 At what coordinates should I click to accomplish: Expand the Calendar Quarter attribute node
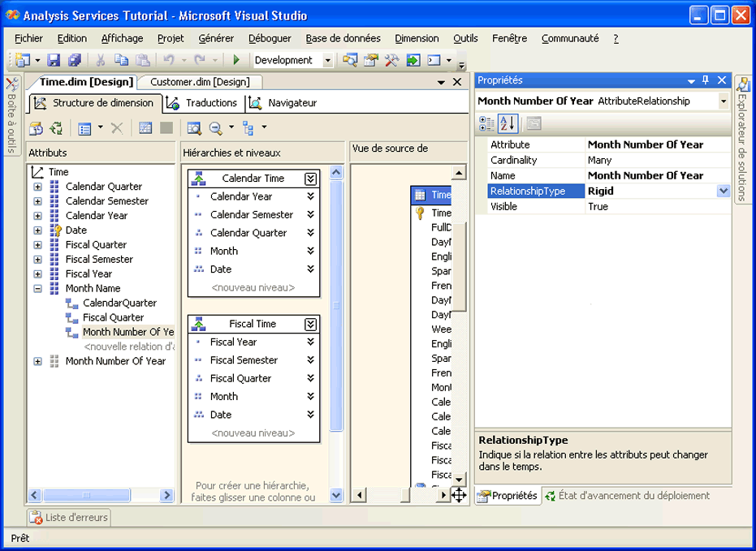click(37, 187)
